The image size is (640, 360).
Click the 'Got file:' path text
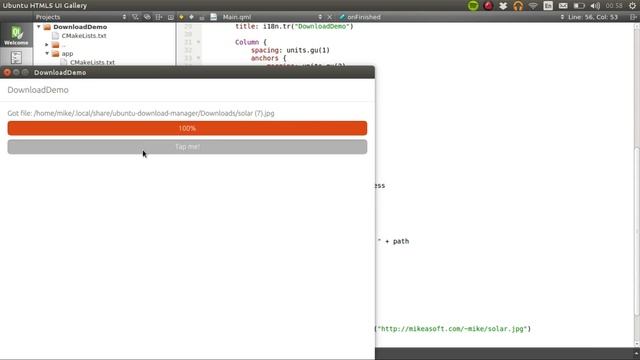click(141, 113)
